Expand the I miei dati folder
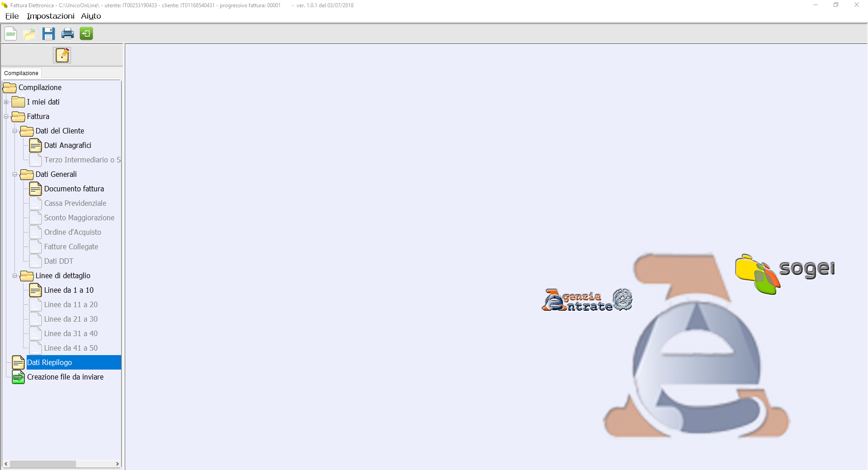 pos(6,102)
